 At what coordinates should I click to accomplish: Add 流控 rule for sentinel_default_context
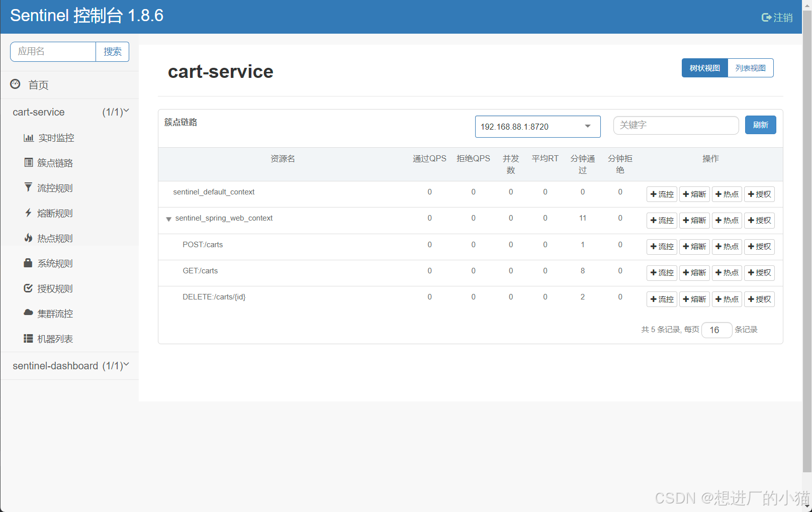662,194
